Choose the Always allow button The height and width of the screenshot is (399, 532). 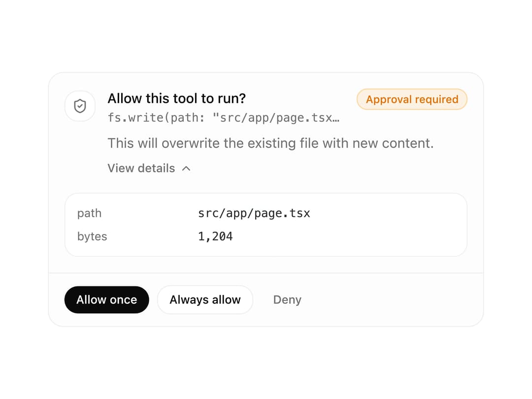(205, 299)
